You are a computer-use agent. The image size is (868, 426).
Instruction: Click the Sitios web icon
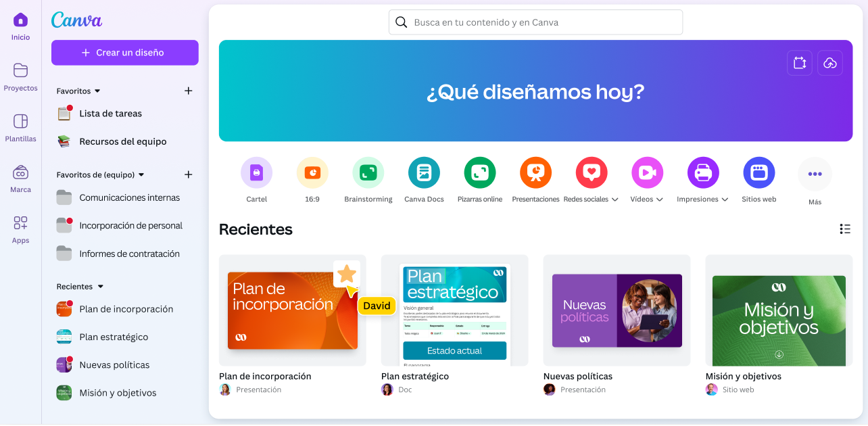[x=758, y=172]
